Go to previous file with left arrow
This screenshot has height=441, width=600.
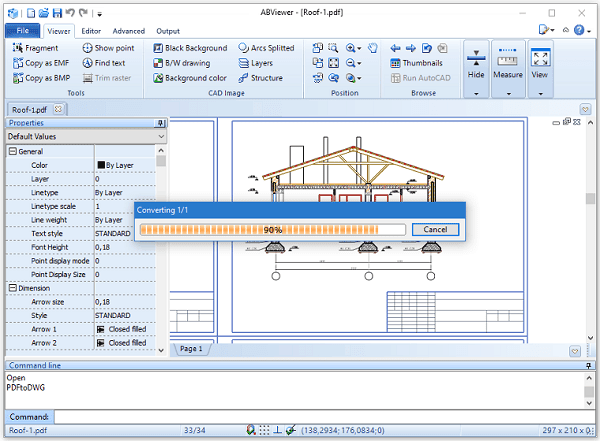tap(395, 48)
